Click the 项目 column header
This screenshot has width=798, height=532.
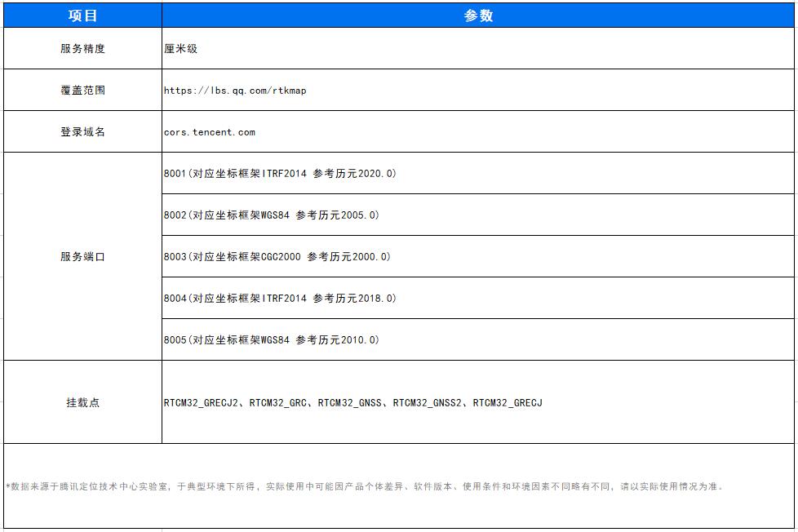tap(82, 16)
